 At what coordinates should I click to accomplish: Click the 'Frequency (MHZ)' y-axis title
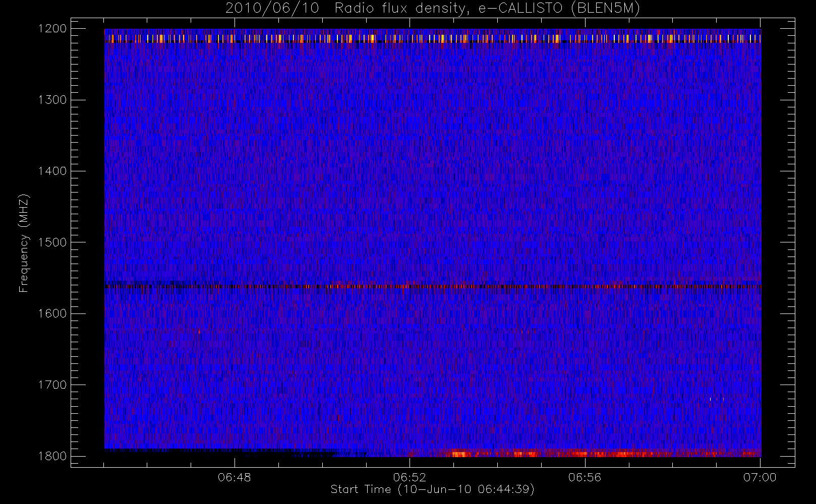pyautogui.click(x=24, y=243)
